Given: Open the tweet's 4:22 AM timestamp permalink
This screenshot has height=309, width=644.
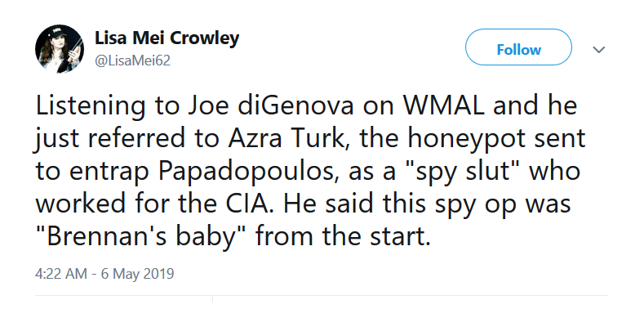Looking at the screenshot, I should [60, 274].
